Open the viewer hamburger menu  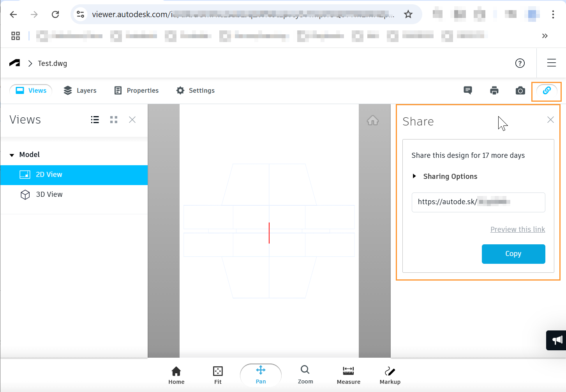tap(552, 63)
